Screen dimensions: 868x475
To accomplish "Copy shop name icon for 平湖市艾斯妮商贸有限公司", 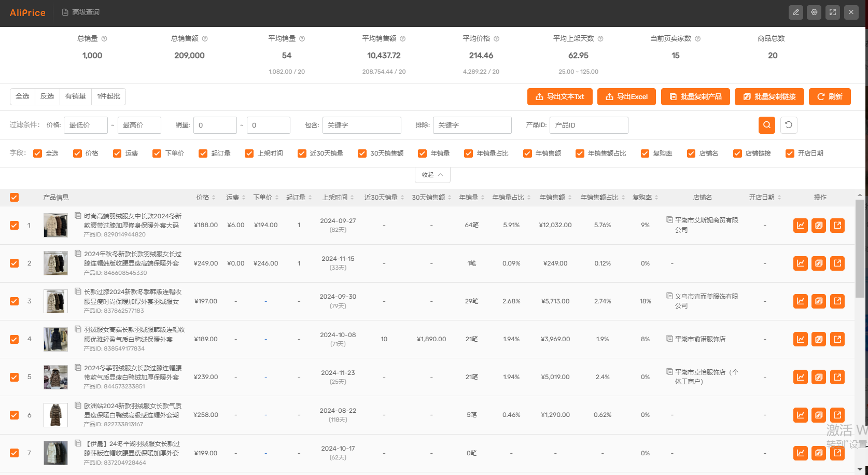I will click(669, 220).
